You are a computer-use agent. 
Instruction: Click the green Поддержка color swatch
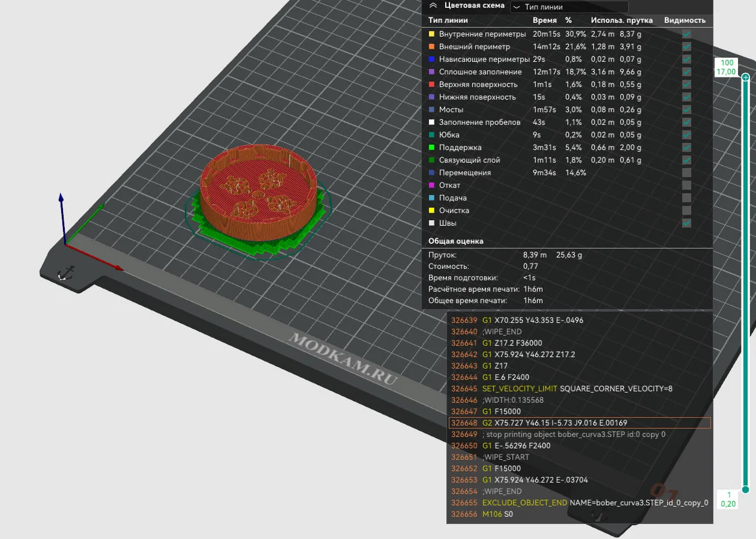pos(431,148)
